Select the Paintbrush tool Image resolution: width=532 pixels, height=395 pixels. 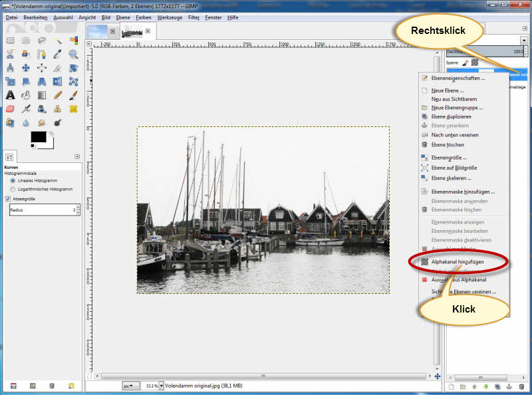(74, 95)
